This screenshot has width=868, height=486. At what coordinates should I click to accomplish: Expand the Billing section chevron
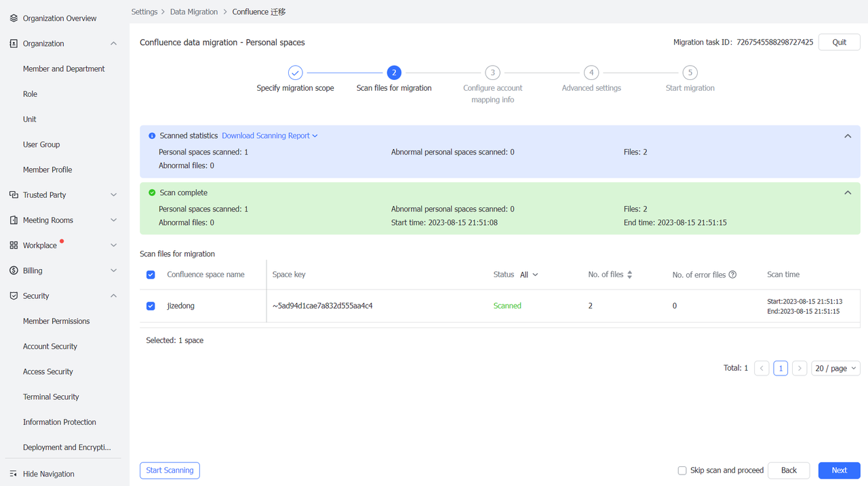[113, 270]
